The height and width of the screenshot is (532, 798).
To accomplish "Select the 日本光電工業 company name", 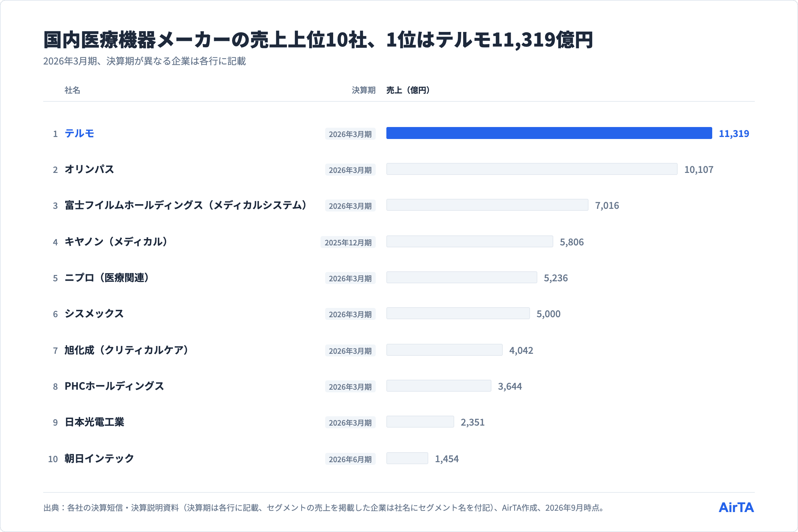I will pyautogui.click(x=94, y=422).
